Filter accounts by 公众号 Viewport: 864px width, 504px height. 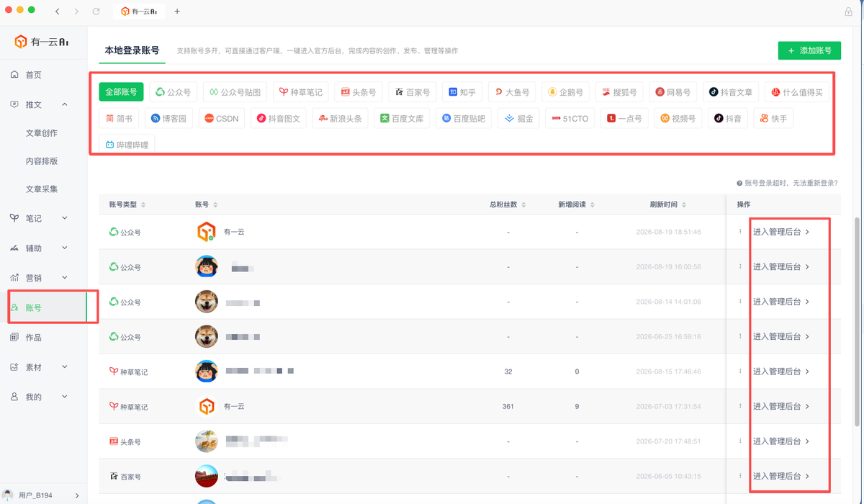point(174,92)
